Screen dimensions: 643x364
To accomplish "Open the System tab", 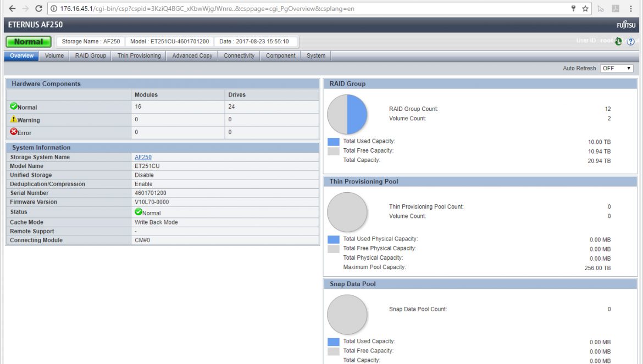I will (316, 55).
